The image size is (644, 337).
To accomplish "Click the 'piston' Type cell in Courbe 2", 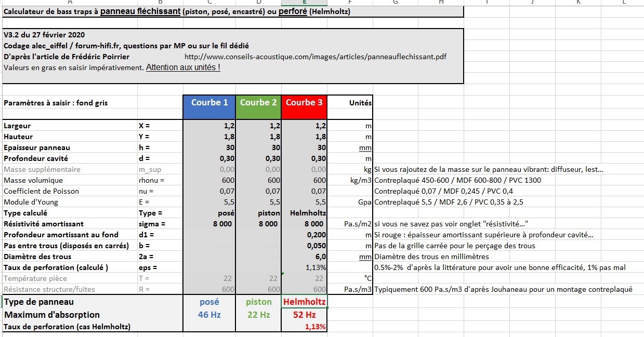I will (258, 213).
